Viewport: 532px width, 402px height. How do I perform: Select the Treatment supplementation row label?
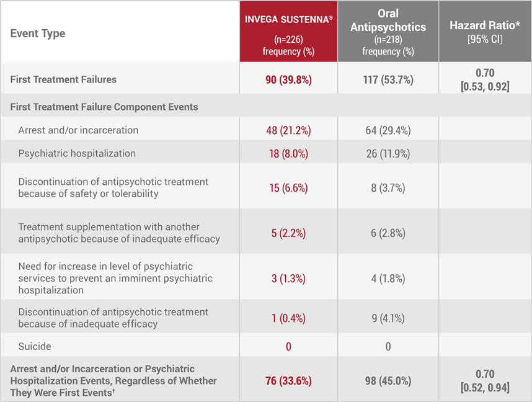[x=119, y=233]
